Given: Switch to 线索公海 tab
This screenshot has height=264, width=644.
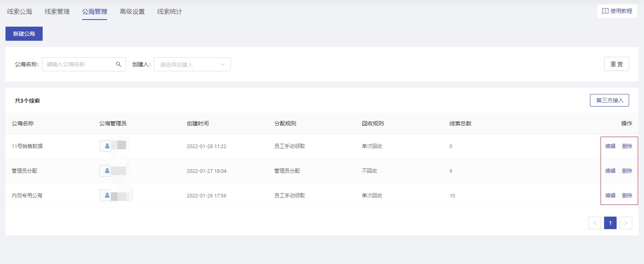Looking at the screenshot, I should (20, 12).
